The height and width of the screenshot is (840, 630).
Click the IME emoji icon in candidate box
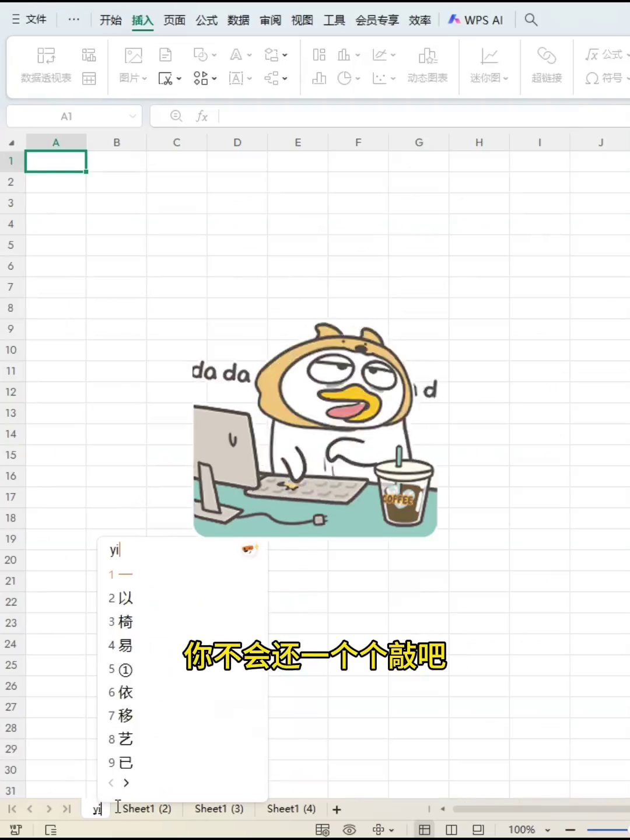[250, 549]
